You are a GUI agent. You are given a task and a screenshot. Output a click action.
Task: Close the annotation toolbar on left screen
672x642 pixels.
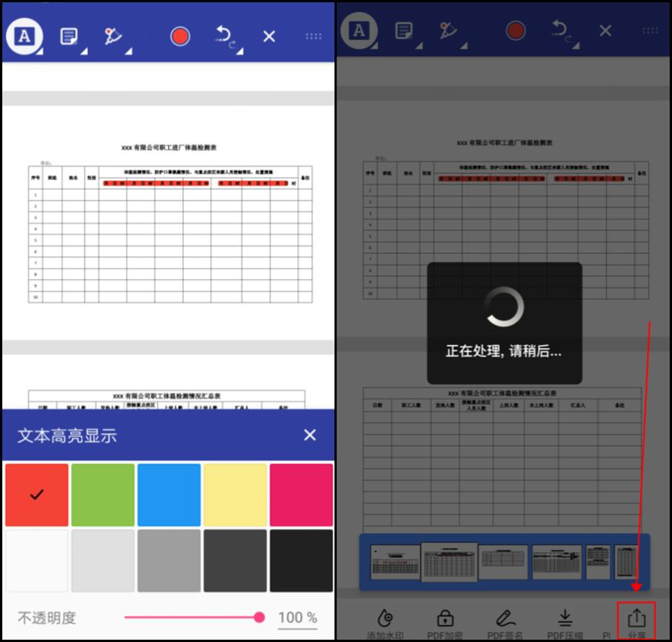coord(269,36)
